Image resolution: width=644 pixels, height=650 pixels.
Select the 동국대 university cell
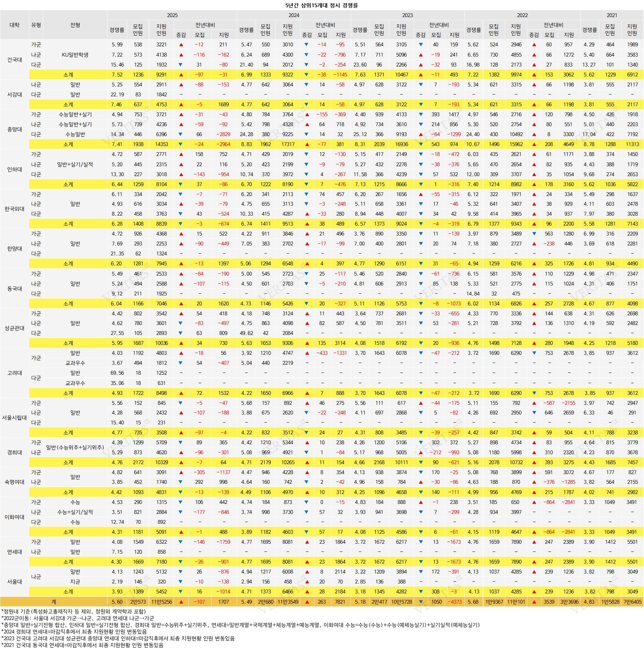click(x=14, y=289)
